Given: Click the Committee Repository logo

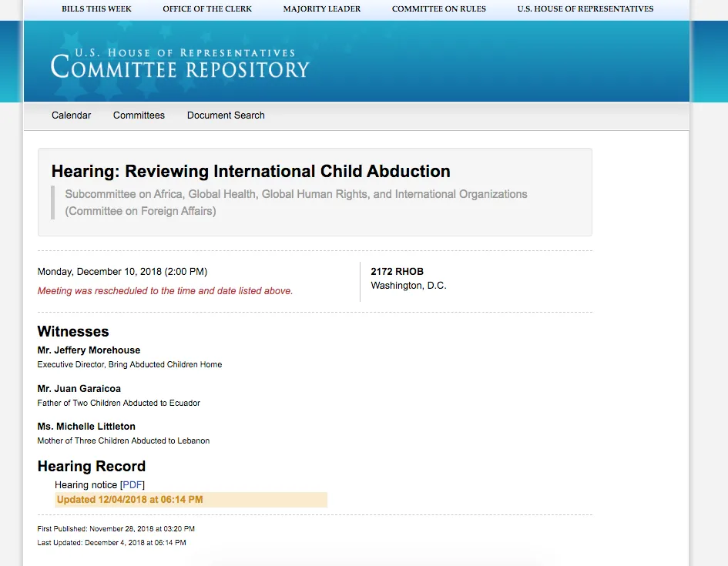Looking at the screenshot, I should coord(179,63).
